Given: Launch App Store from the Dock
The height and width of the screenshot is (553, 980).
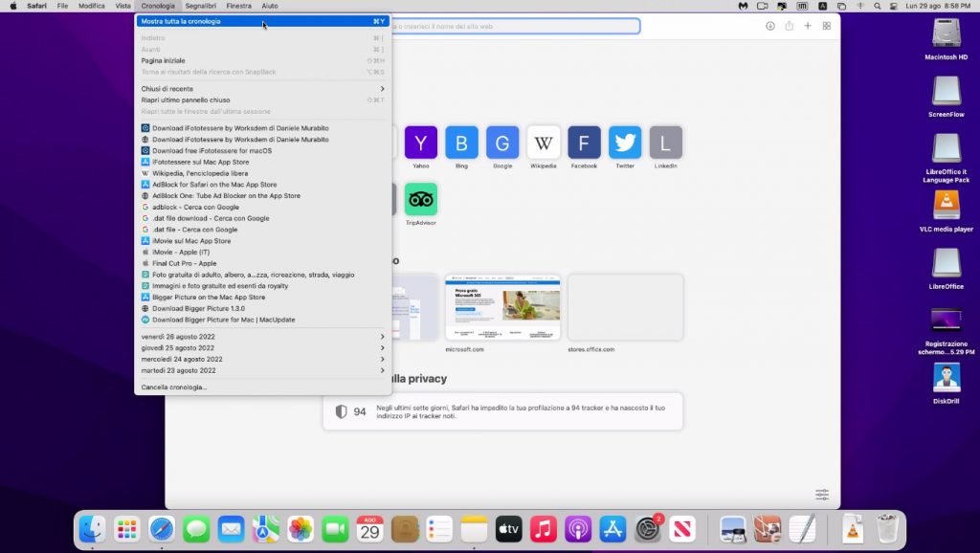Looking at the screenshot, I should click(x=612, y=528).
